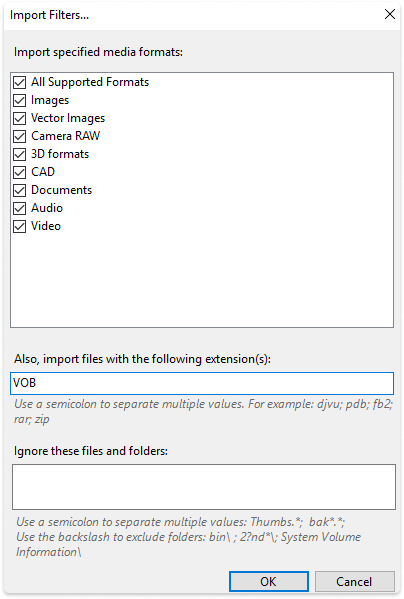This screenshot has width=404, height=599.
Task: Click the empty area of the formats list
Action: (202, 281)
